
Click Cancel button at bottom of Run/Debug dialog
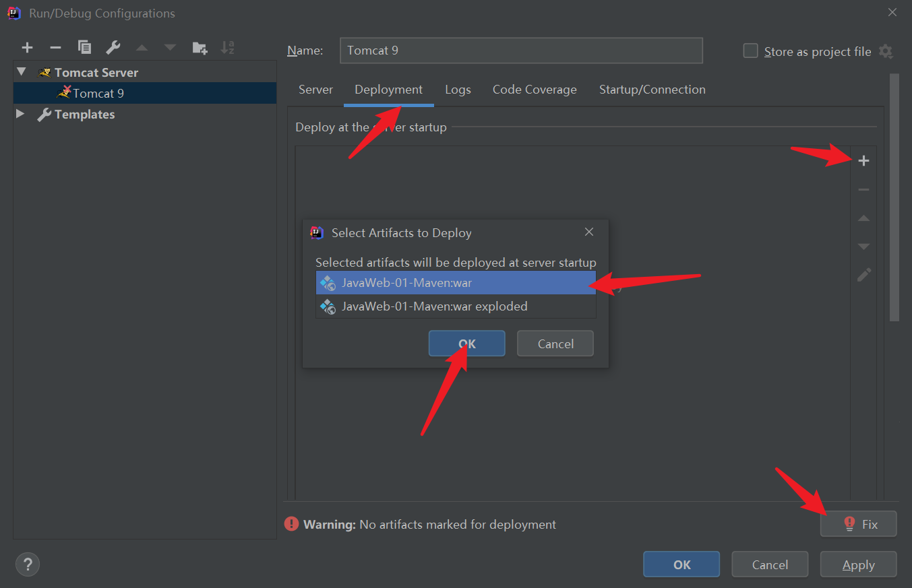pyautogui.click(x=770, y=564)
